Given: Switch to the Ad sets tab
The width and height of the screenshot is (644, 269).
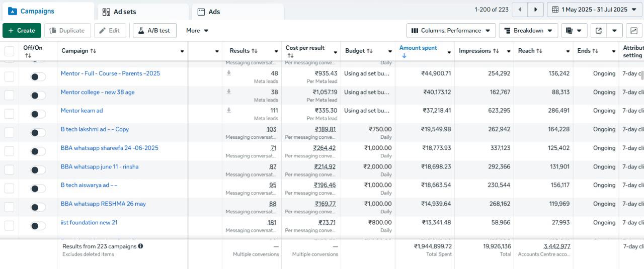Looking at the screenshot, I should pos(143,12).
